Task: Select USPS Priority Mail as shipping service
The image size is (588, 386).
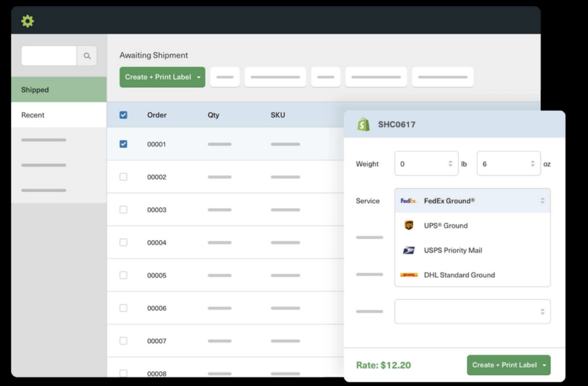Action: click(452, 250)
